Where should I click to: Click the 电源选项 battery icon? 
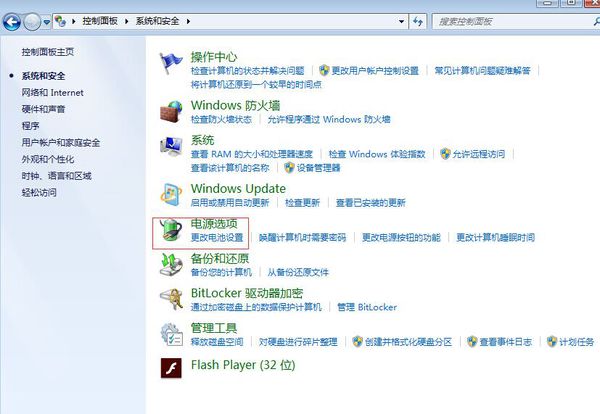point(171,230)
